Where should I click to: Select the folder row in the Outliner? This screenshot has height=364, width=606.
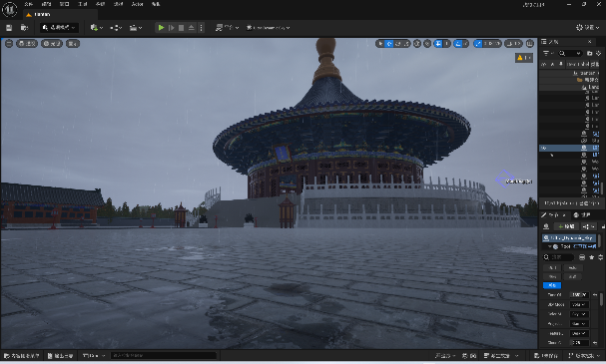point(570,80)
